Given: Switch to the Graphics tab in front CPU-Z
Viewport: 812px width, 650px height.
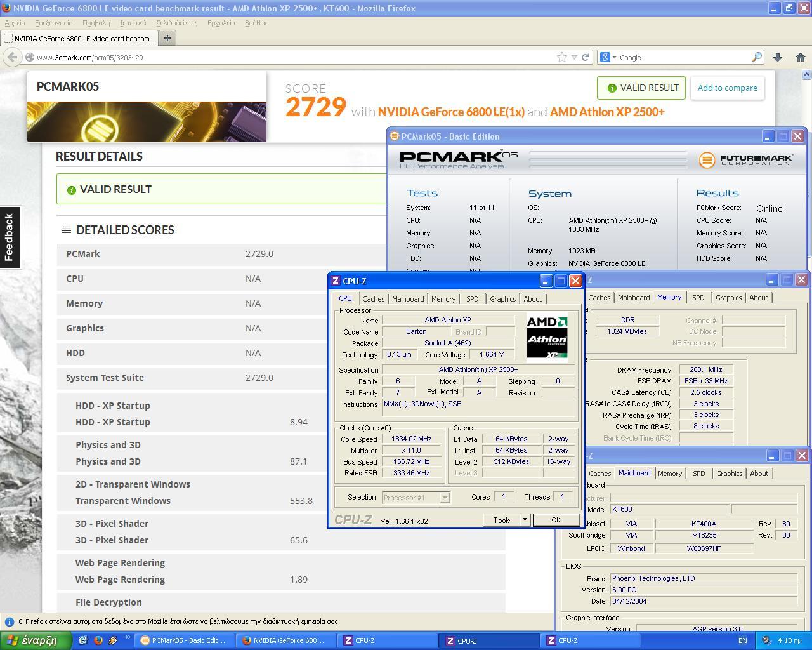Looking at the screenshot, I should (x=502, y=299).
